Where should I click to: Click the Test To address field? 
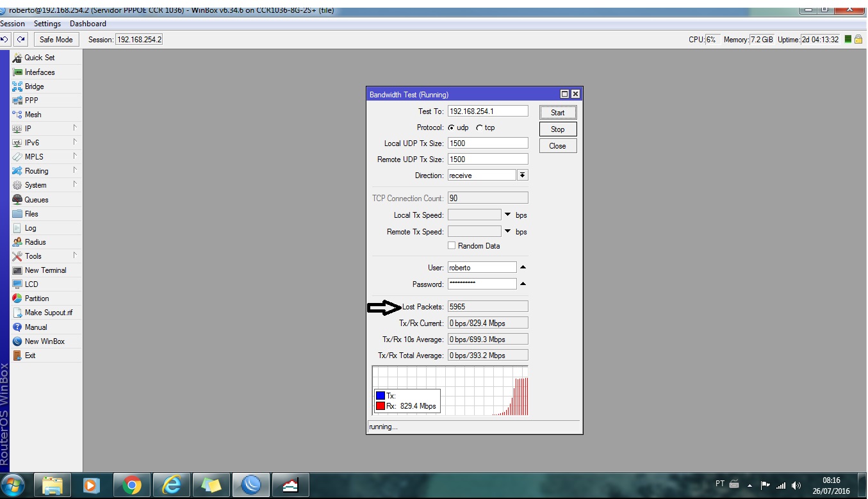coord(488,111)
